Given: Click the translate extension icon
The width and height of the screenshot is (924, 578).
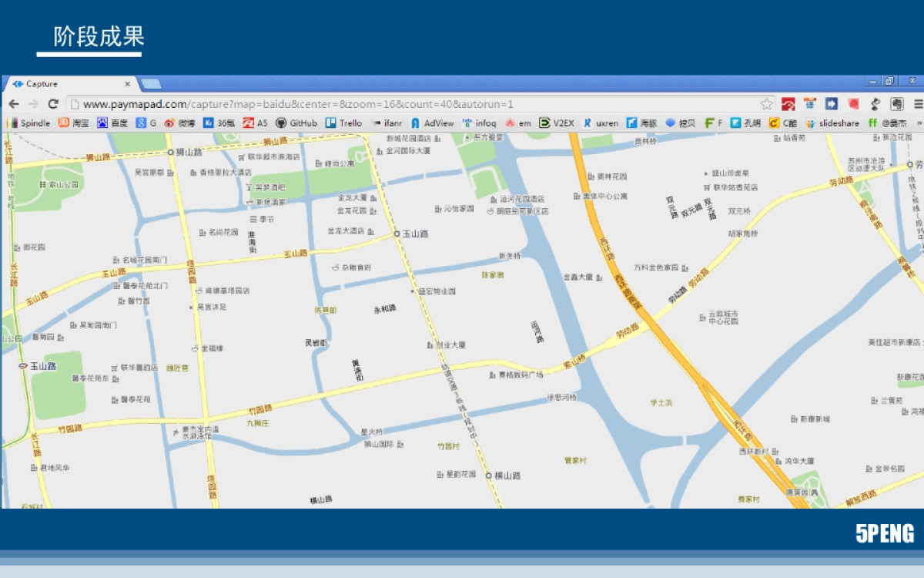Looking at the screenshot, I should click(809, 104).
